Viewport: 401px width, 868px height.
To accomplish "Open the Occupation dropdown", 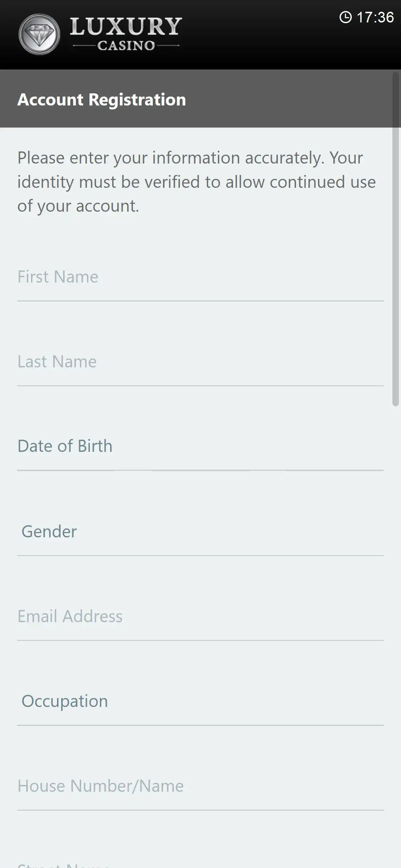I will (x=200, y=701).
